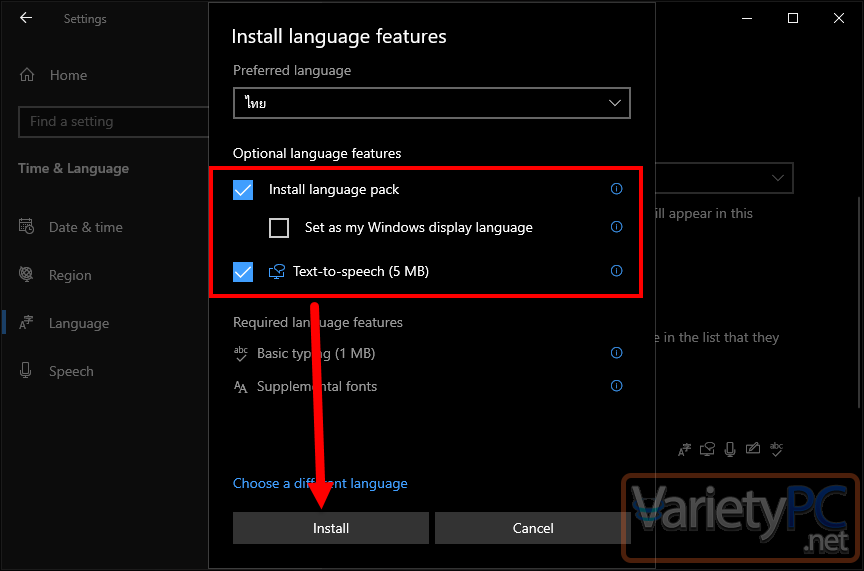Uncheck the Text-to-speech checkbox
The image size is (864, 571).
coord(243,272)
